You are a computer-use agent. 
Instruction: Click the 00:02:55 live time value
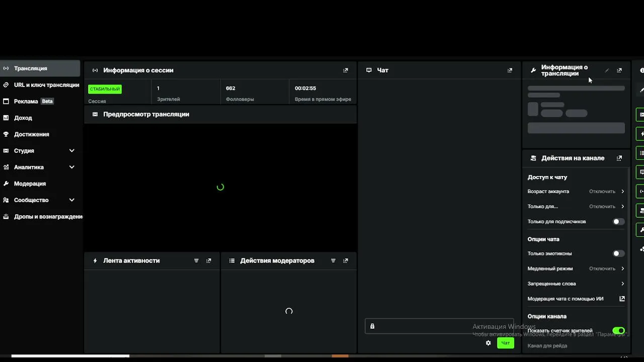click(305, 88)
